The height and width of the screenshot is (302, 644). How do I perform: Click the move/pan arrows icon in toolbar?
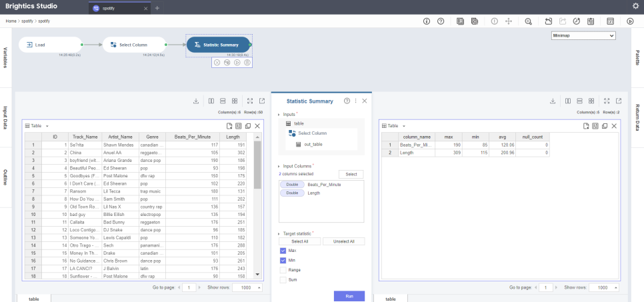(509, 21)
